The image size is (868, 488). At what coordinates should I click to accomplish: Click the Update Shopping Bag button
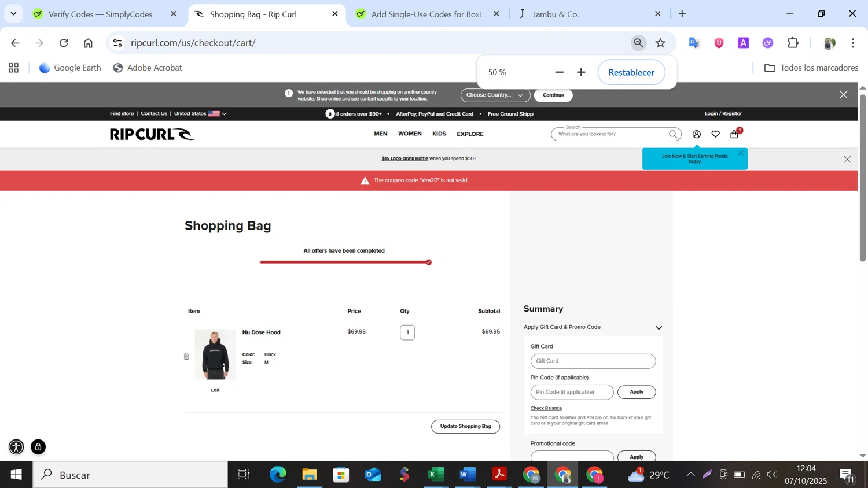[x=465, y=427]
